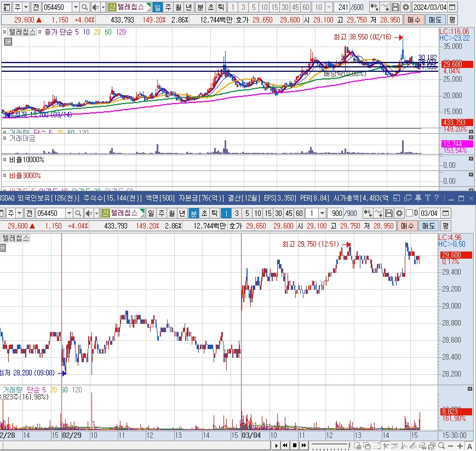Select the 년 yearly tab in the top chart
Viewport: 476px width, 451px height.
click(188, 7)
